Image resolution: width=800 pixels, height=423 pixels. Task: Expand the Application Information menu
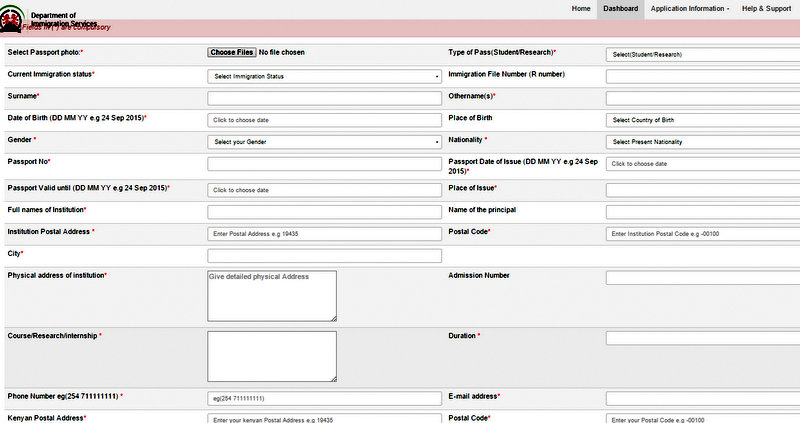point(689,8)
